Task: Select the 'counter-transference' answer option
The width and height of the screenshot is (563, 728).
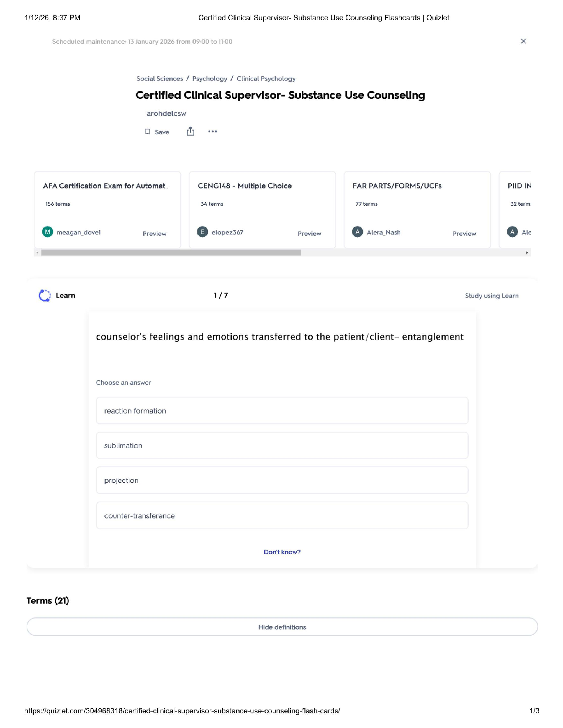Action: [x=282, y=516]
